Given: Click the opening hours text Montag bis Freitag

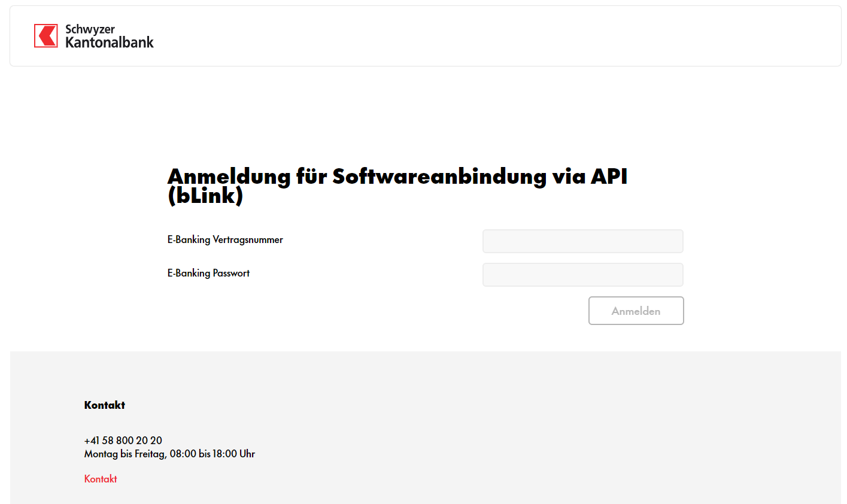Looking at the screenshot, I should pos(170,454).
